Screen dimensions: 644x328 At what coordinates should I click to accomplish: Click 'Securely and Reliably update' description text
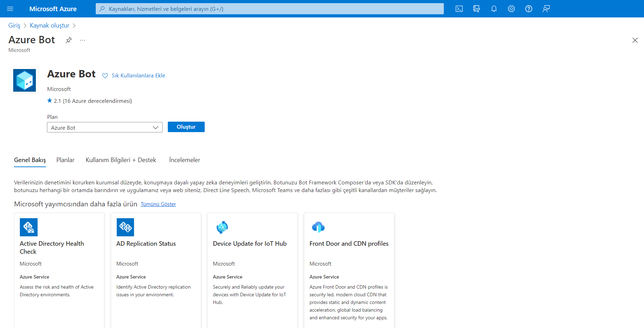click(249, 295)
